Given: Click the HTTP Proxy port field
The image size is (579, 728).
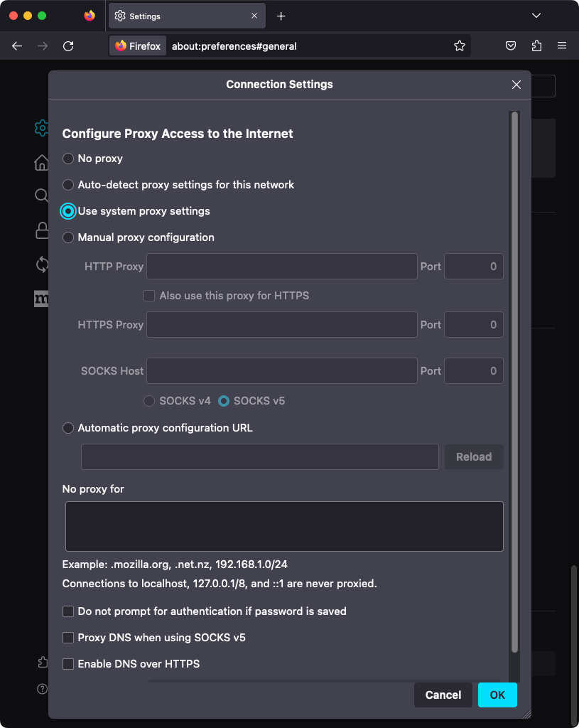Looking at the screenshot, I should coord(474,267).
